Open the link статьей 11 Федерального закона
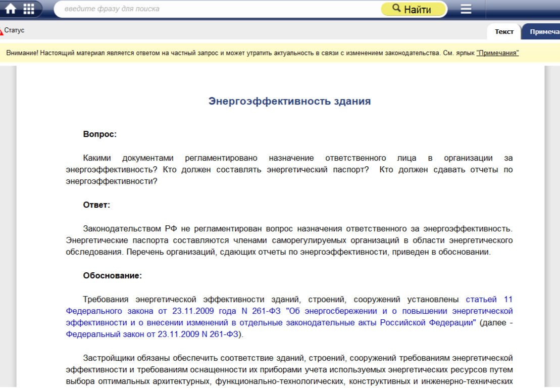Image resolution: width=560 pixels, height=392 pixels. click(289, 311)
